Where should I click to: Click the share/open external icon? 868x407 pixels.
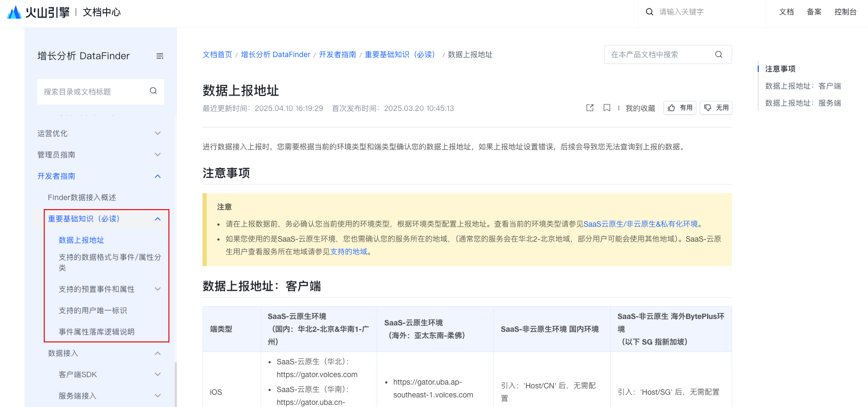point(590,108)
